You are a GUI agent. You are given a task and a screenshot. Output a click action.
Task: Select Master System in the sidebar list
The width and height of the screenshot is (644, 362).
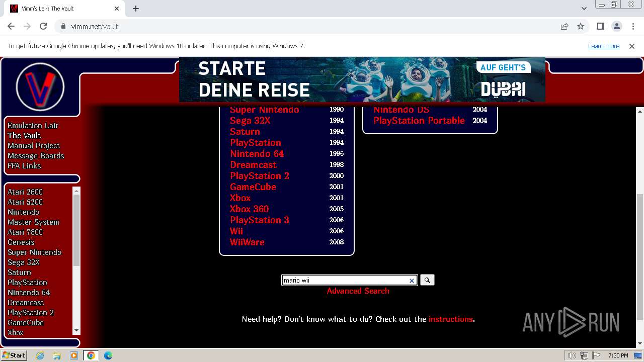coord(33,222)
